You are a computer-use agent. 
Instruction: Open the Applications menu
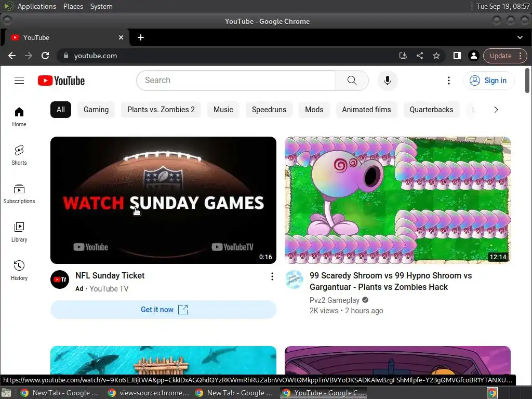click(37, 6)
